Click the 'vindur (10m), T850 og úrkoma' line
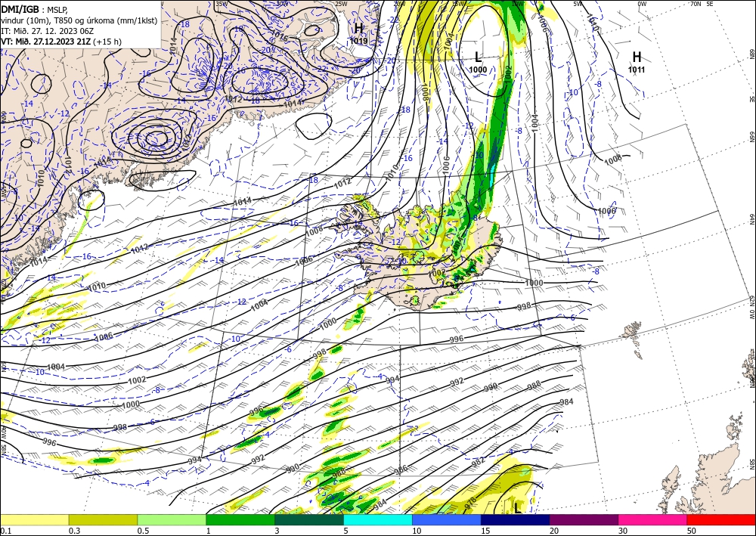The width and height of the screenshot is (756, 536). [x=79, y=20]
